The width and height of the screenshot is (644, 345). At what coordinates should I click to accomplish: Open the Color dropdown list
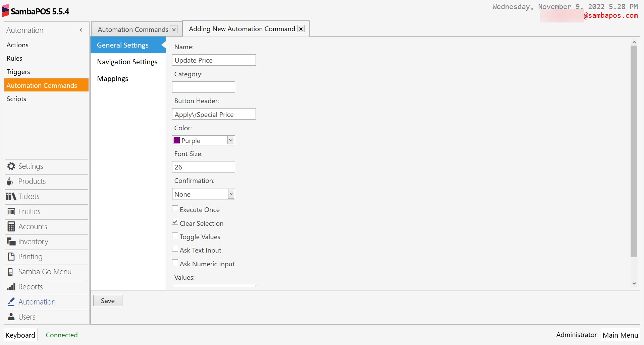tap(231, 140)
